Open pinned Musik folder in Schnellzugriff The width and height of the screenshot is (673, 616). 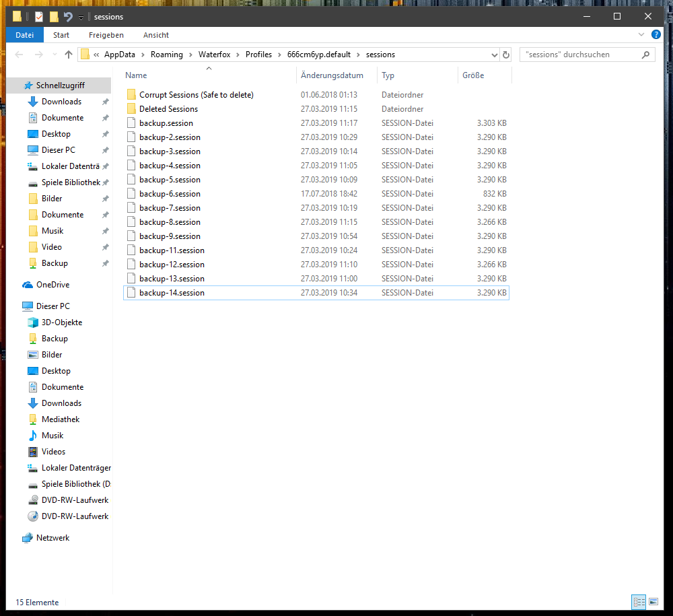[52, 231]
